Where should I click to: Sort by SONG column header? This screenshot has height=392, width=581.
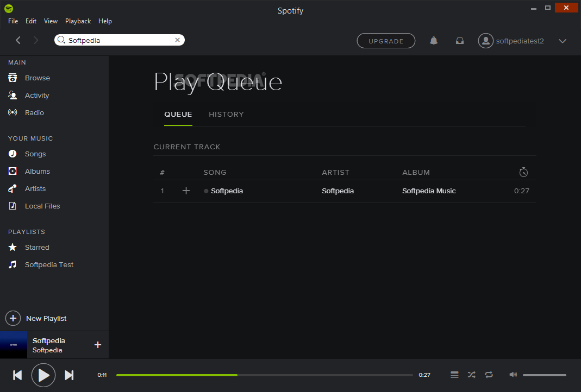215,173
